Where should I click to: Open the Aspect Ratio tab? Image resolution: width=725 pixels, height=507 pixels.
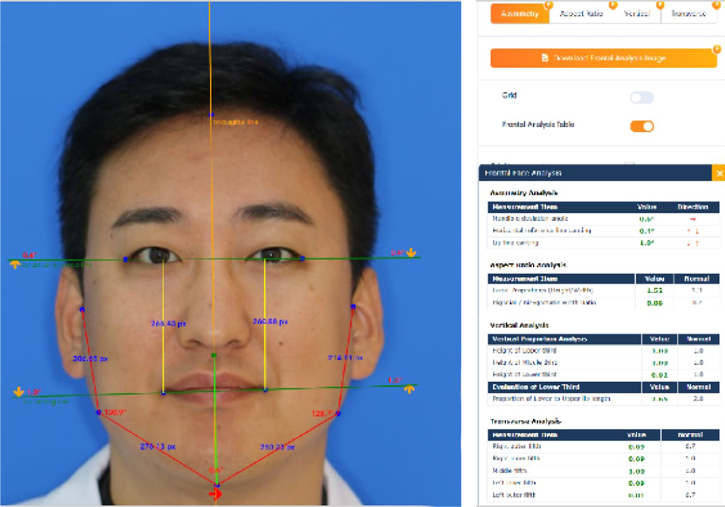(x=582, y=13)
